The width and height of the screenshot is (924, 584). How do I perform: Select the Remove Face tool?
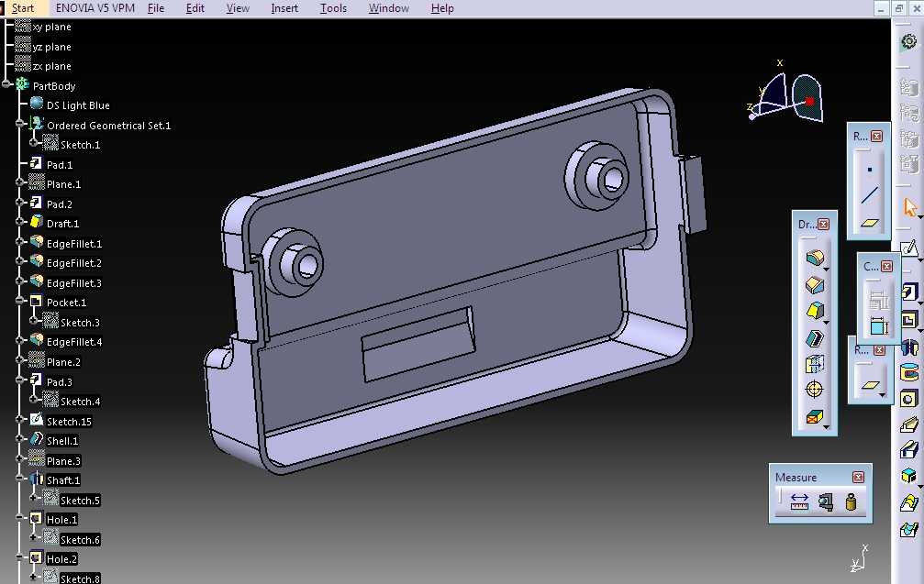(814, 417)
